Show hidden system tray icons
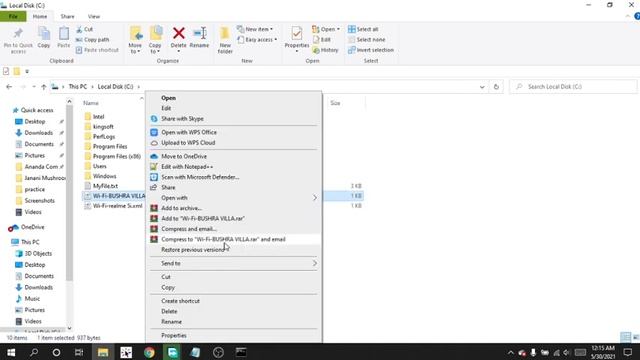640x360 pixels. pos(511,352)
